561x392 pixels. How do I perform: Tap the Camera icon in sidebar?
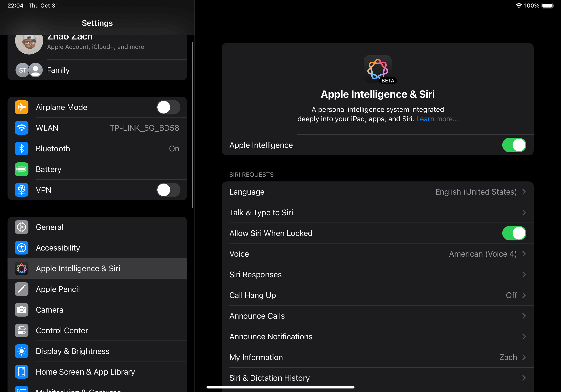click(22, 310)
